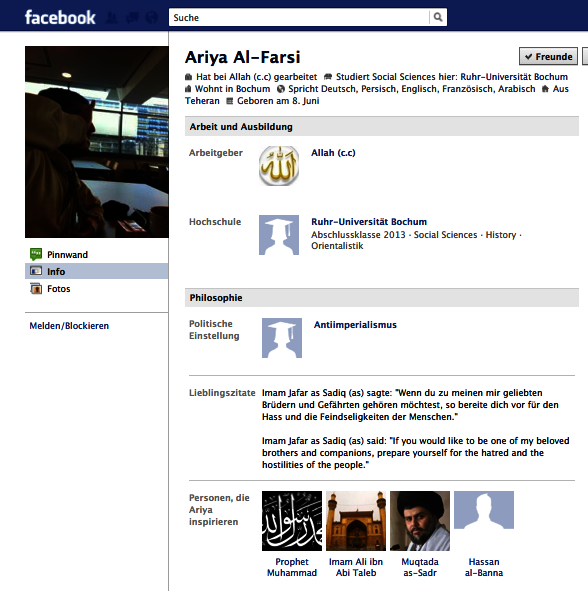
Task: Toggle the Freunde friends button
Action: click(548, 57)
